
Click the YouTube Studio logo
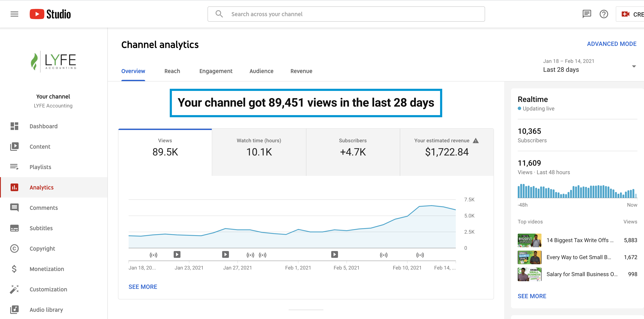coord(50,14)
